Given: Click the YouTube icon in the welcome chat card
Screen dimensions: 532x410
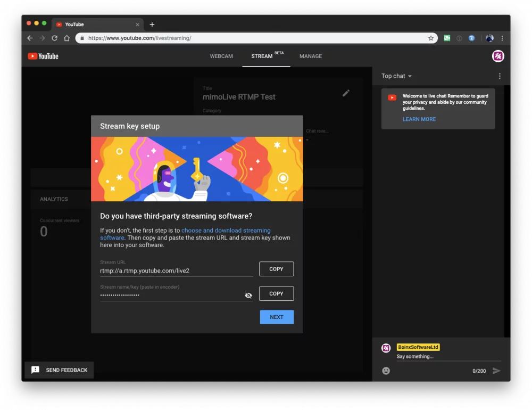Looking at the screenshot, I should pos(392,98).
